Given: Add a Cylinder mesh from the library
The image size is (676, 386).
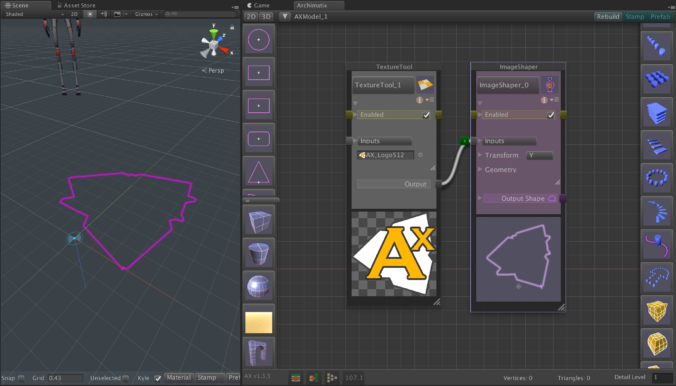Looking at the screenshot, I should [x=259, y=254].
